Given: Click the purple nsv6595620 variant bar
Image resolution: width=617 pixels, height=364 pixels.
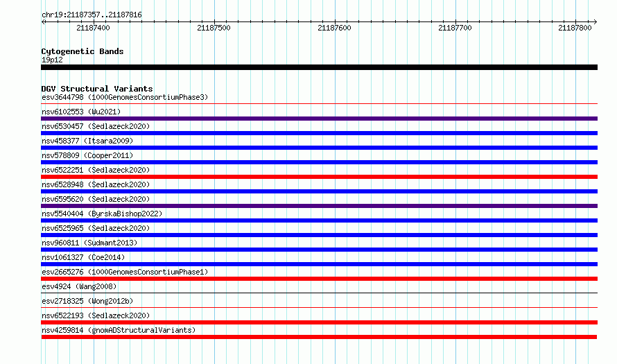Looking at the screenshot, I should coord(319,206).
